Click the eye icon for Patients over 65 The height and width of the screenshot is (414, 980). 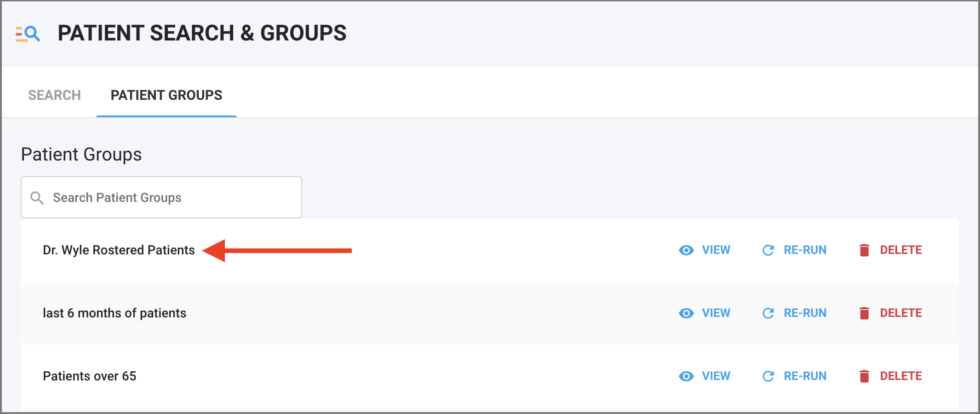click(x=686, y=376)
